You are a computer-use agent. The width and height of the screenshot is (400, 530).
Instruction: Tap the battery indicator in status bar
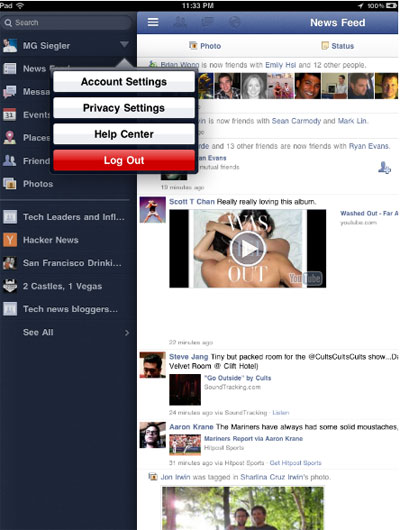click(391, 5)
